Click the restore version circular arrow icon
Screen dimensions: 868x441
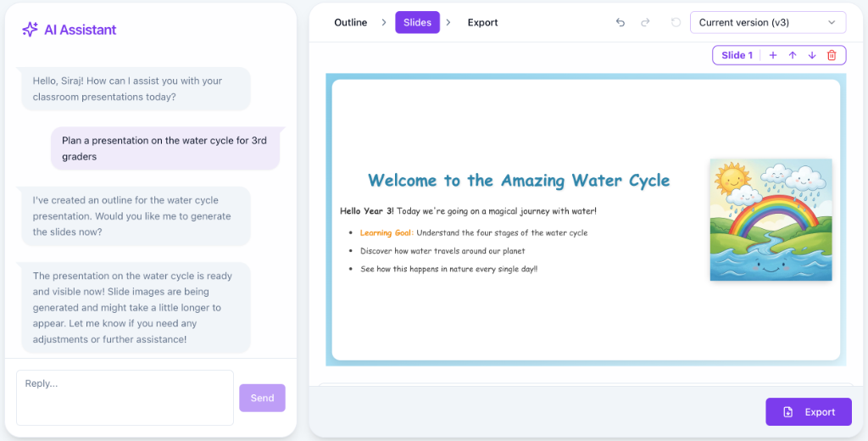click(x=676, y=23)
